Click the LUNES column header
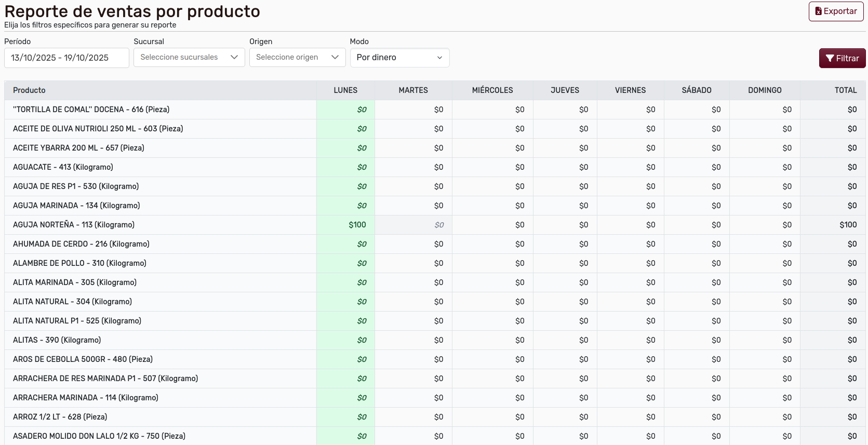868x445 pixels. 345,90
